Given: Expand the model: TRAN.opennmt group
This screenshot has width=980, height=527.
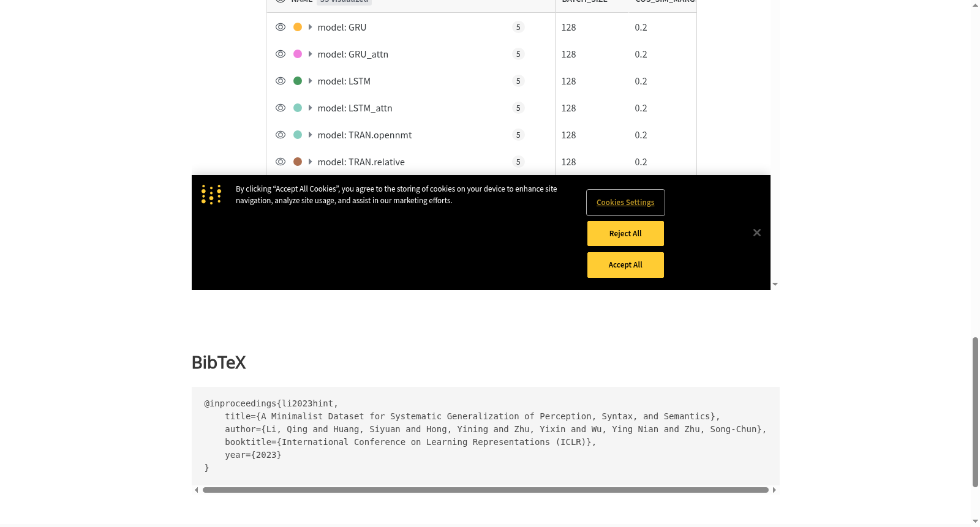Looking at the screenshot, I should coord(311,135).
